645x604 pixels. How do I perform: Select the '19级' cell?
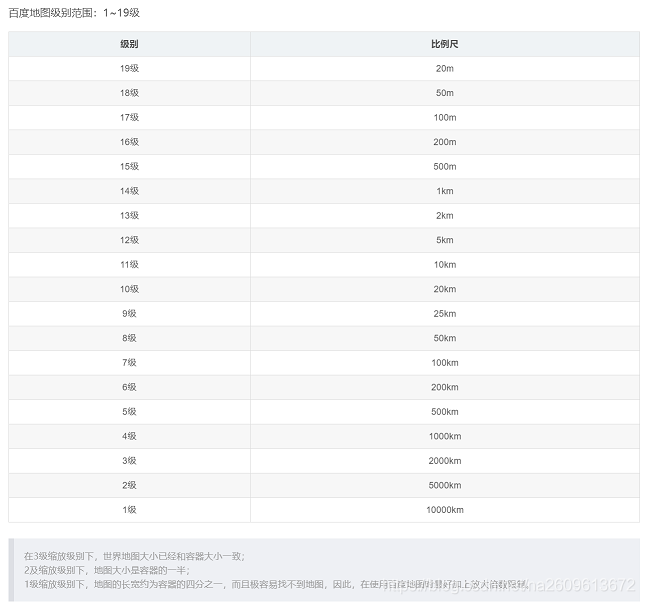[129, 68]
